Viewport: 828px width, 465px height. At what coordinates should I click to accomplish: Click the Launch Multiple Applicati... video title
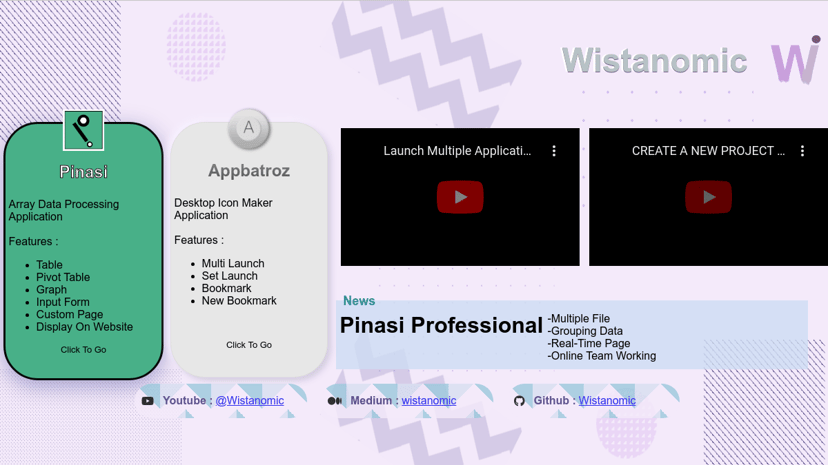click(x=457, y=151)
